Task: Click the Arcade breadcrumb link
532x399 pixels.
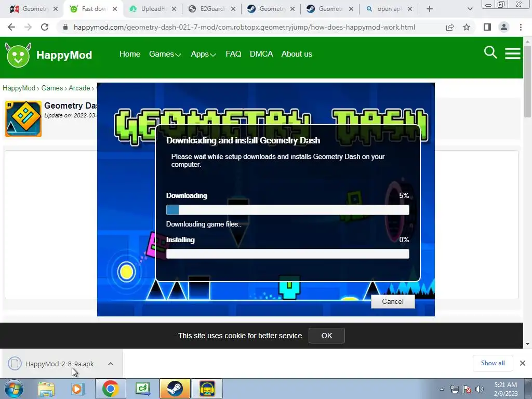Action: click(x=79, y=88)
